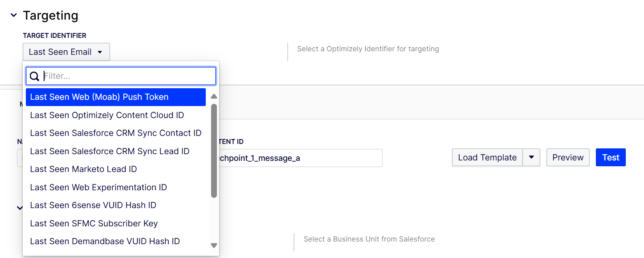Image resolution: width=644 pixels, height=258 pixels.
Task: Open the Load Template arrow dropdown
Action: click(531, 158)
